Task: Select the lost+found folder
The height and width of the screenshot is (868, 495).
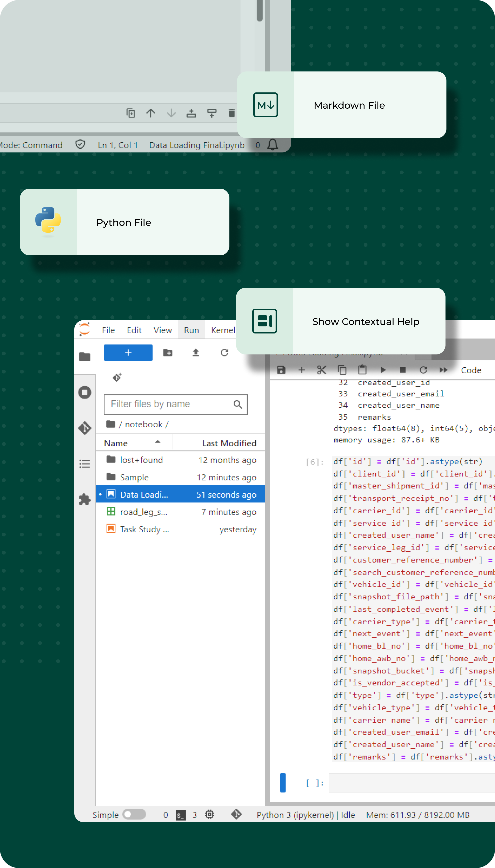Action: click(181, 460)
